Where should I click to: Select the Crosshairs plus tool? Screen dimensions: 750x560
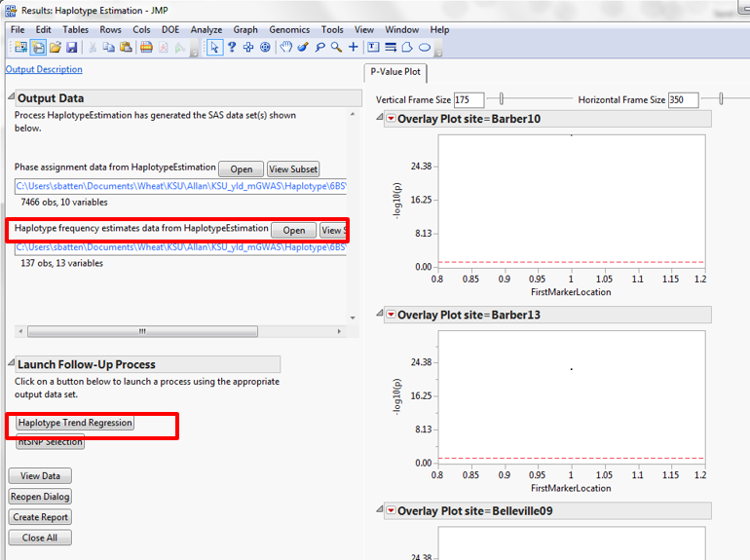coord(353,47)
